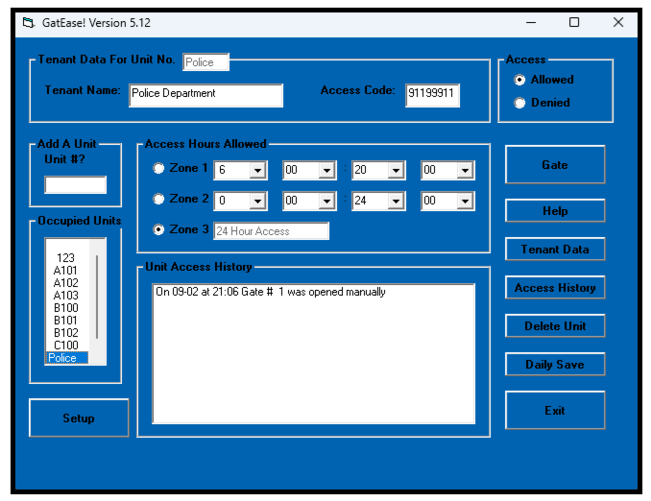651x501 pixels.
Task: Open Help from the right-side buttons
Action: point(554,211)
